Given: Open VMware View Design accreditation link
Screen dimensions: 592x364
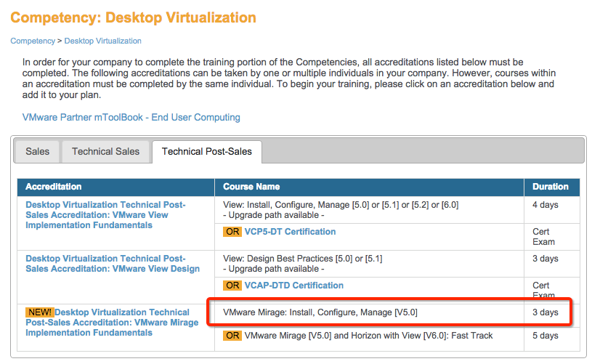Looking at the screenshot, I should tap(113, 264).
